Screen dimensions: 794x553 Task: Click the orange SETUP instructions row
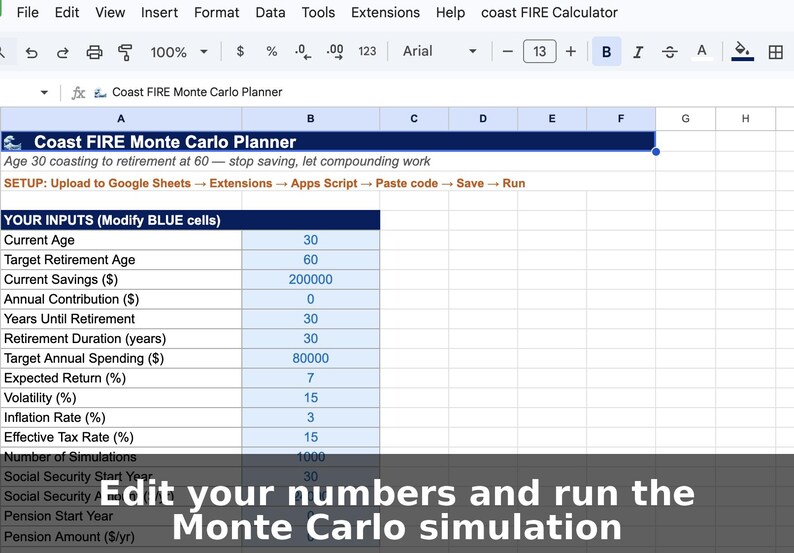pyautogui.click(x=264, y=183)
